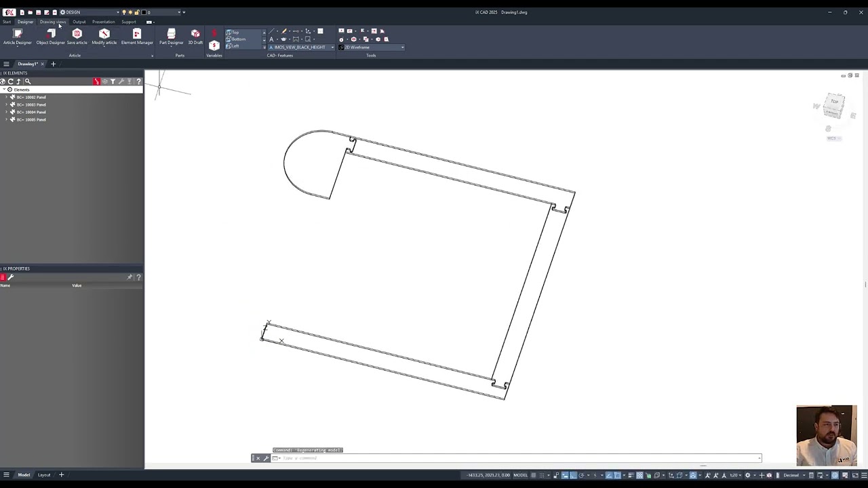The height and width of the screenshot is (488, 868).
Task: Open the Start ribbon tab
Action: pos(7,22)
